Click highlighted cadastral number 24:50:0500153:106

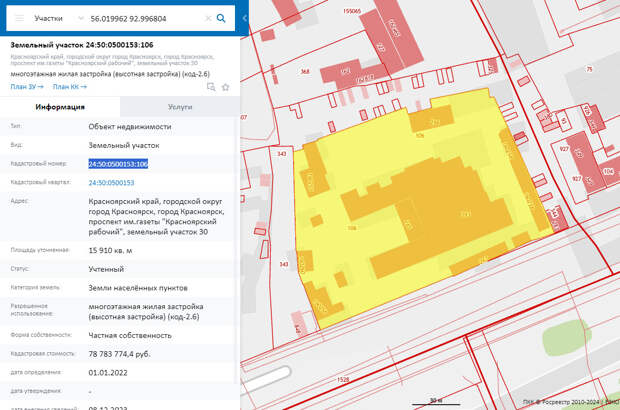point(118,164)
